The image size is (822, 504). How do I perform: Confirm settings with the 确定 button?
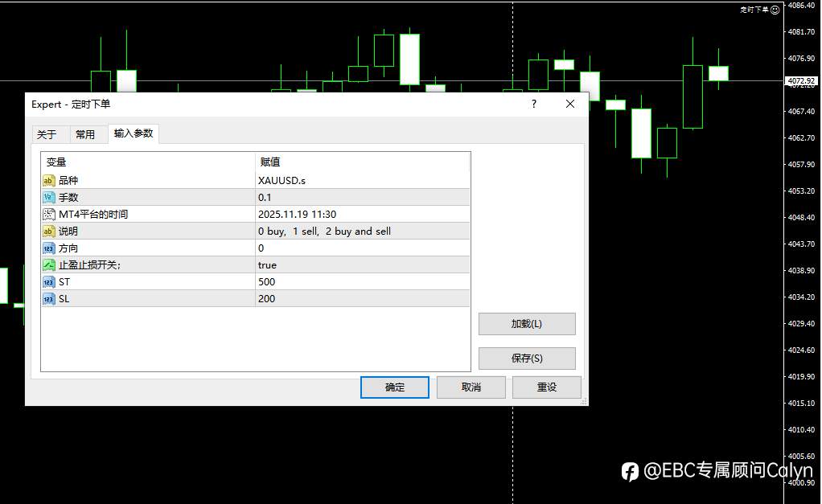pos(395,387)
